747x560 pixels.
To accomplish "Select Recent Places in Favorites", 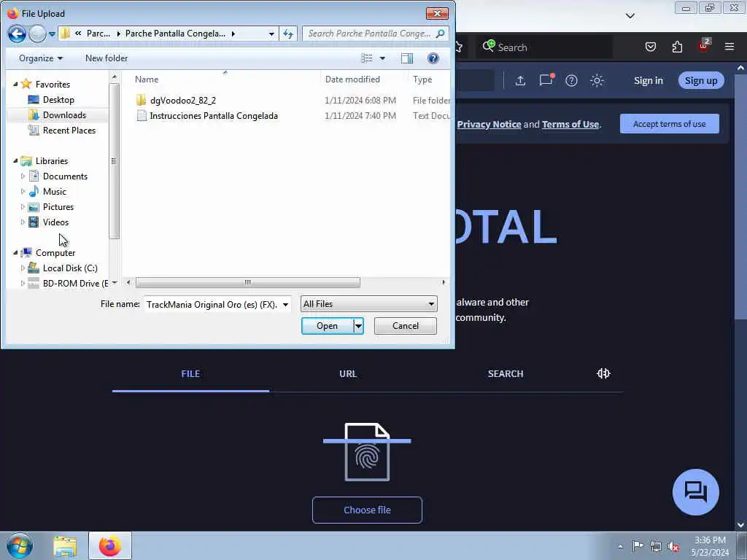I will [69, 130].
